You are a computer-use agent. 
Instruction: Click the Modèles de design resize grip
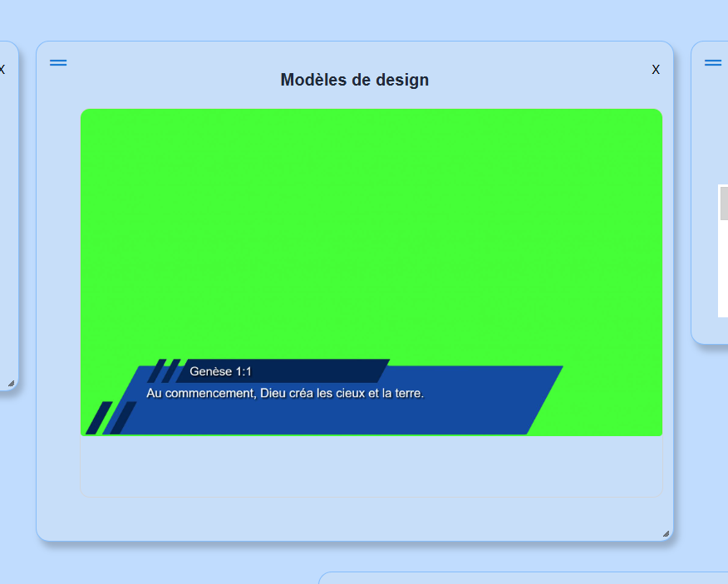[666, 534]
